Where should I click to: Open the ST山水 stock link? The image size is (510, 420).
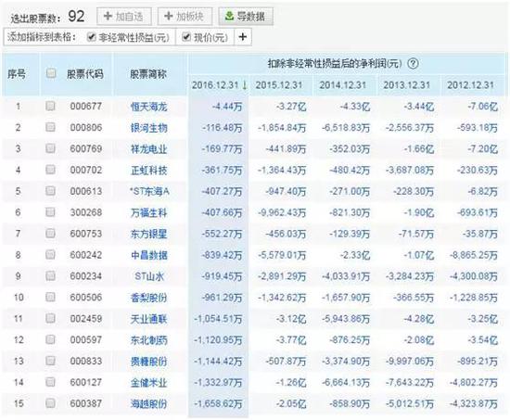[x=149, y=276]
